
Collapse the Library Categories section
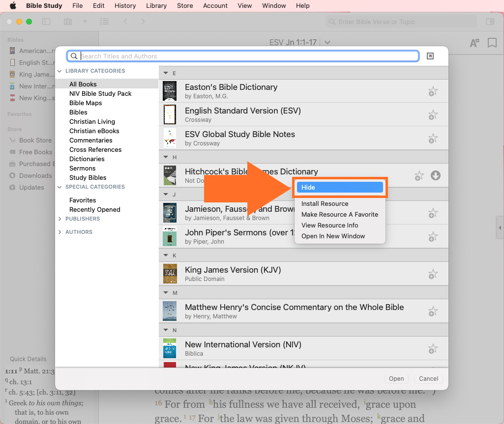click(60, 71)
